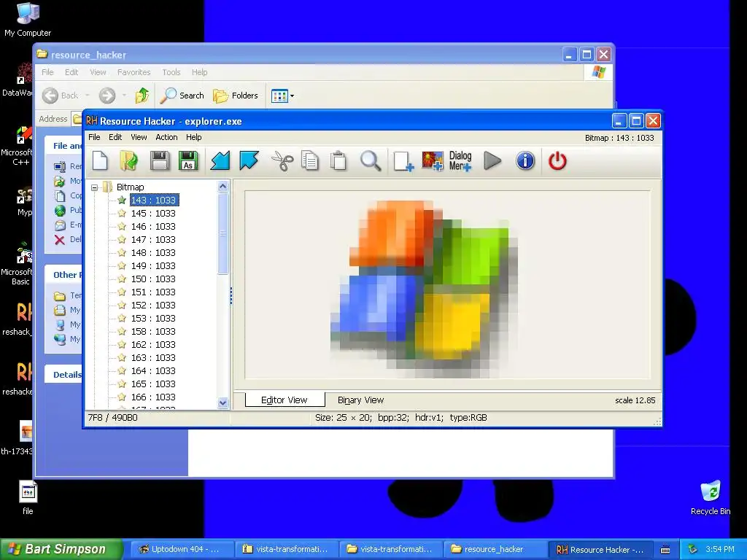
Task: Select bitmap resource 147 : 1033
Action: [153, 239]
